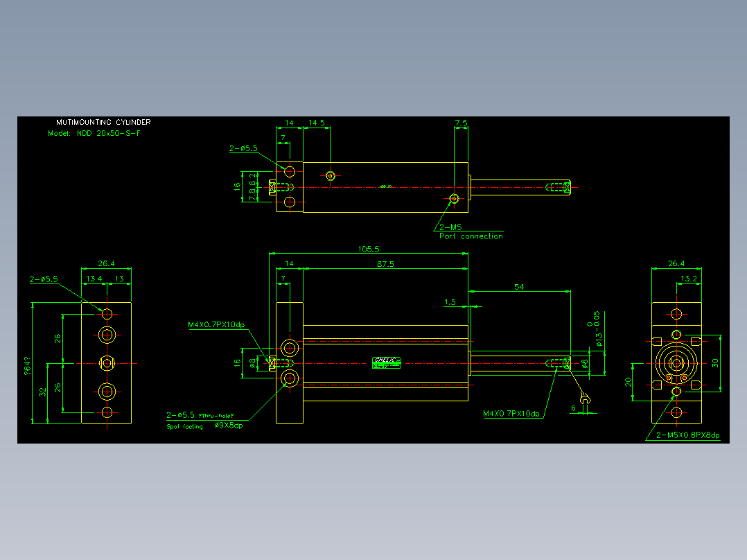Select the "20" dimension in the right end view

coord(629,382)
